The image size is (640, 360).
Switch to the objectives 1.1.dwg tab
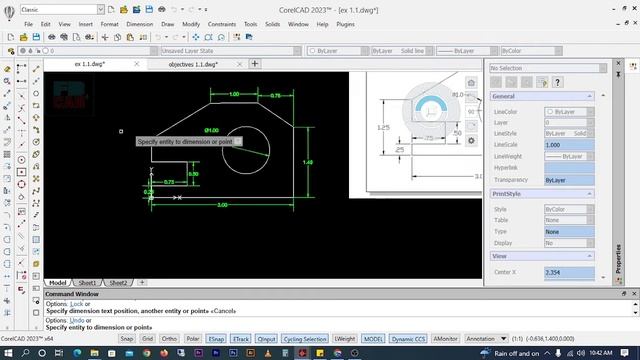pyautogui.click(x=193, y=64)
